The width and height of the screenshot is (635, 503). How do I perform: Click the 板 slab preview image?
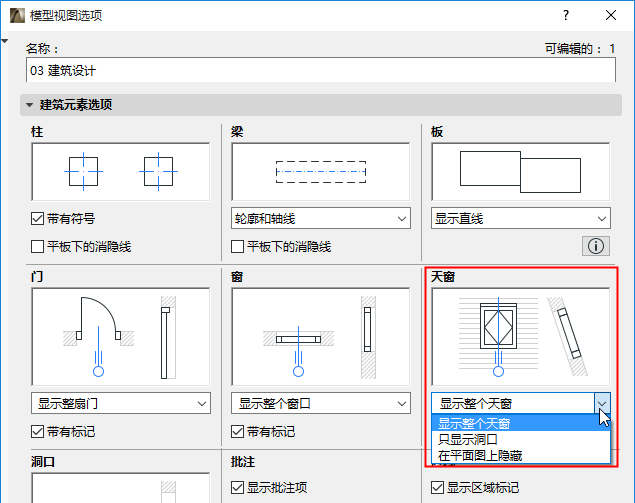pos(521,172)
